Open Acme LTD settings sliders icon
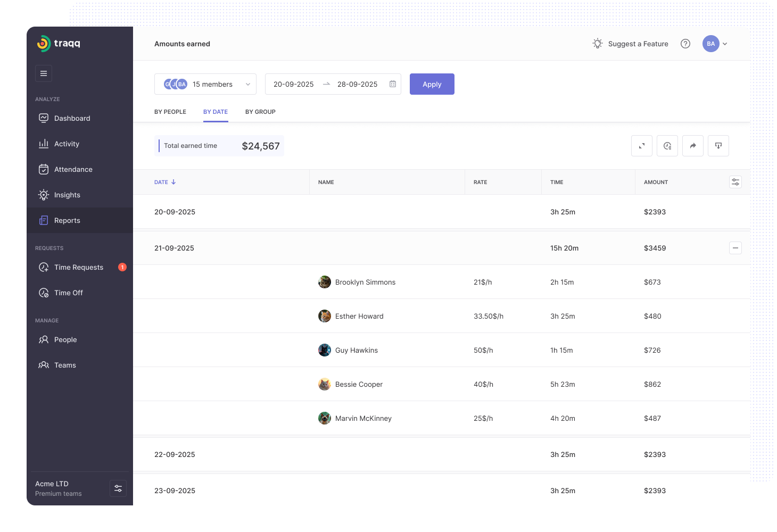 pyautogui.click(x=118, y=488)
